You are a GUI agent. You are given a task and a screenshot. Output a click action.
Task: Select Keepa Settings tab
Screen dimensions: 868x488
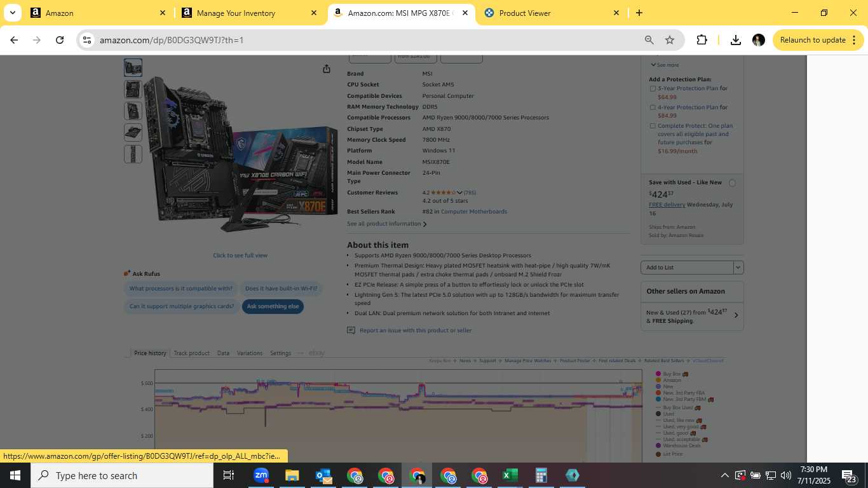tap(280, 353)
